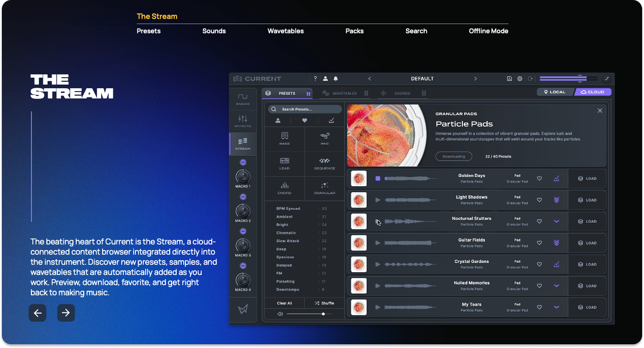The height and width of the screenshot is (348, 644).
Task: Go to previous preset with left chevron
Action: (369, 79)
